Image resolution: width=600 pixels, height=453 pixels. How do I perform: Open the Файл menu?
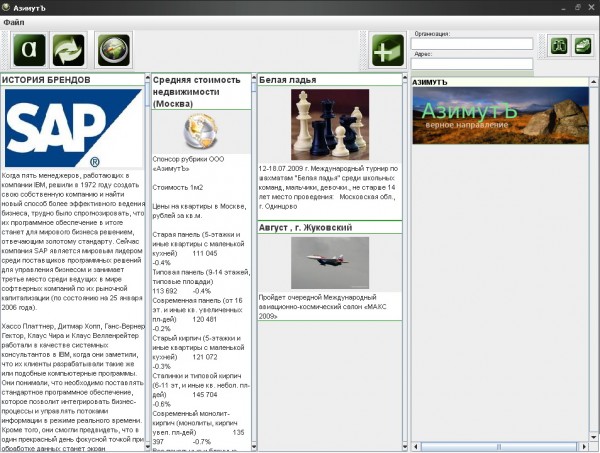tap(14, 22)
